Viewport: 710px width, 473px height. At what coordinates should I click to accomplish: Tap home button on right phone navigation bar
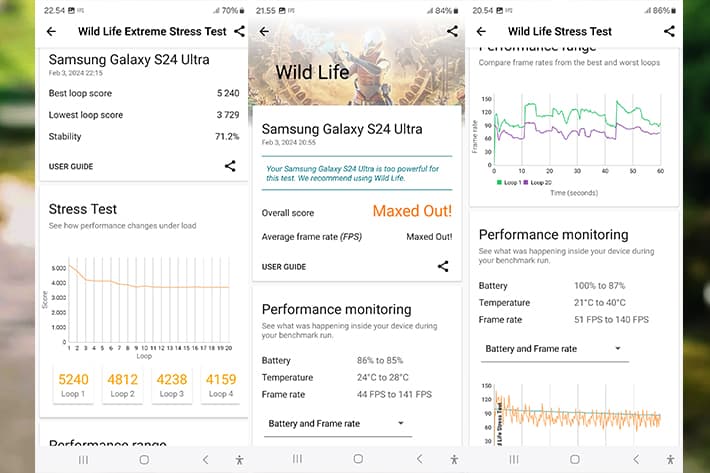click(x=575, y=459)
